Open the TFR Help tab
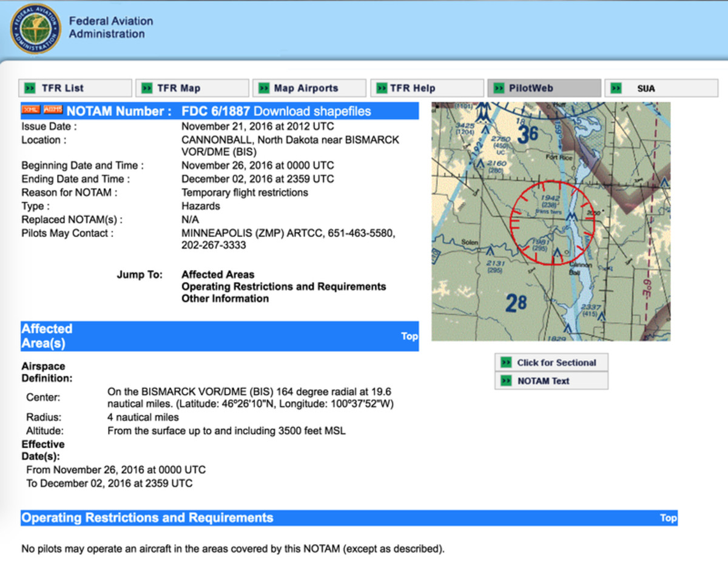The height and width of the screenshot is (569, 728). pos(427,89)
